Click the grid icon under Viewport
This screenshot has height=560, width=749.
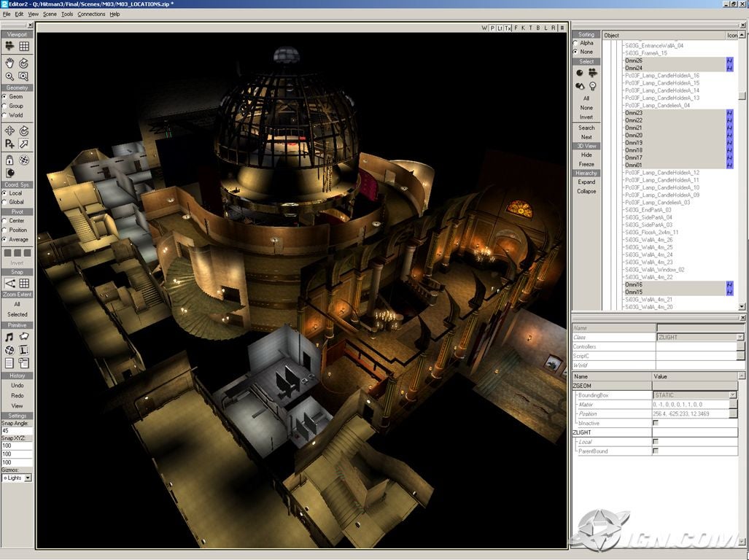24,46
